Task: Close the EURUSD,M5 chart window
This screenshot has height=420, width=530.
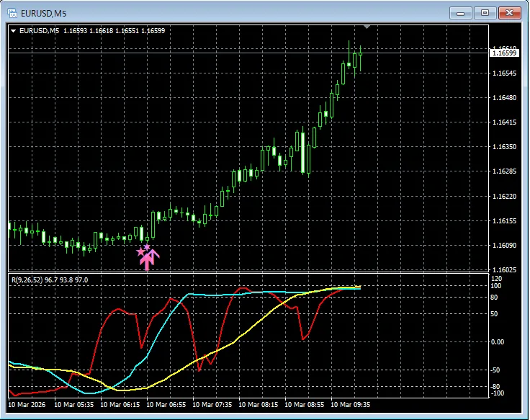Action: 510,12
